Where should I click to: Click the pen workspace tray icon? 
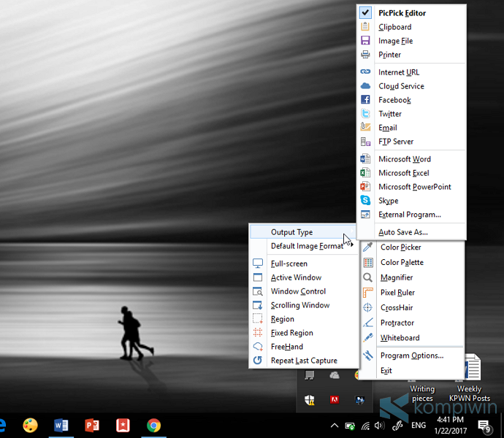coord(397,426)
